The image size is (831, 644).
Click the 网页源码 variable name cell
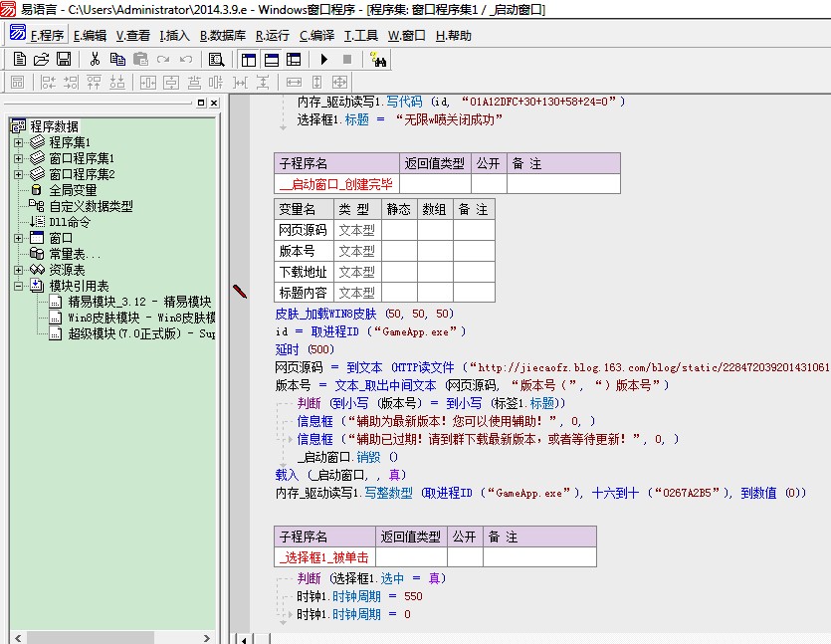point(304,230)
